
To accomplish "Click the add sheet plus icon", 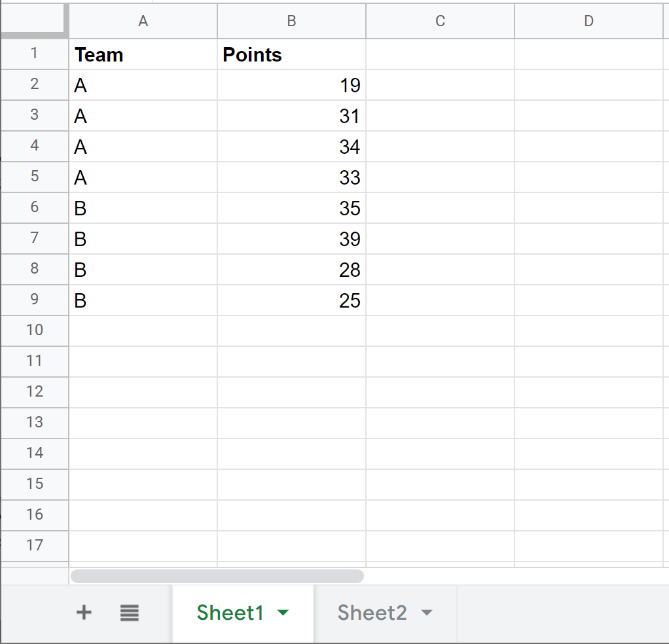I will pyautogui.click(x=84, y=613).
